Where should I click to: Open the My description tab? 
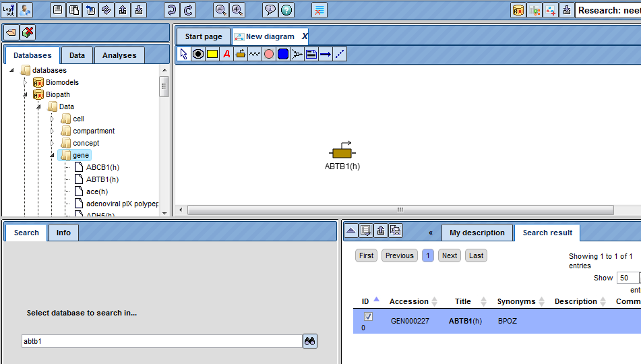pyautogui.click(x=477, y=233)
